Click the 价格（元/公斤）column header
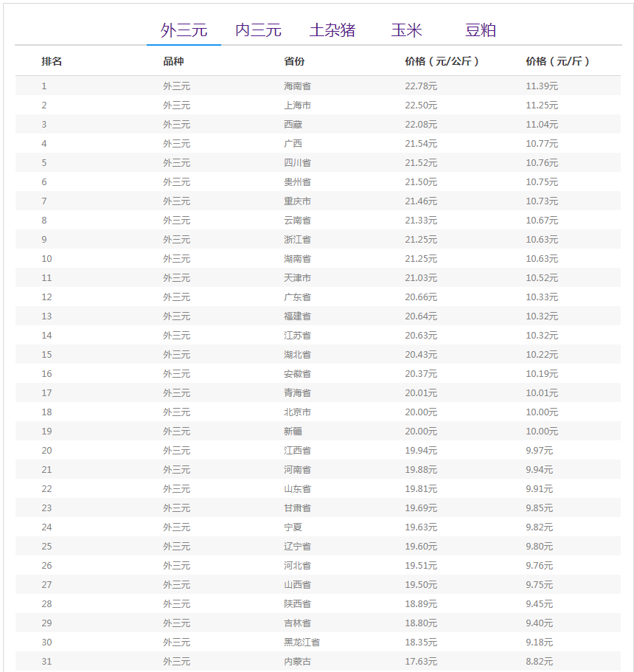This screenshot has width=634, height=672. click(442, 61)
